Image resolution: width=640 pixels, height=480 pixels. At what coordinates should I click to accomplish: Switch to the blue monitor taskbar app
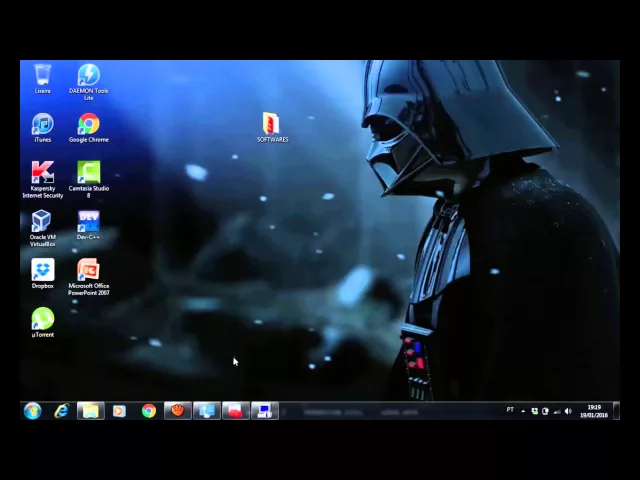coord(207,411)
